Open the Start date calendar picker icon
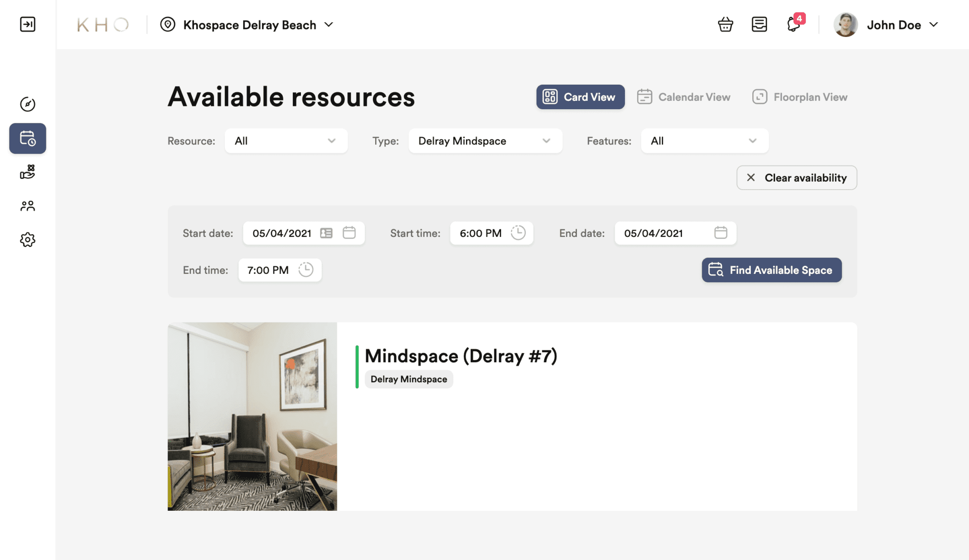969x560 pixels. tap(349, 233)
